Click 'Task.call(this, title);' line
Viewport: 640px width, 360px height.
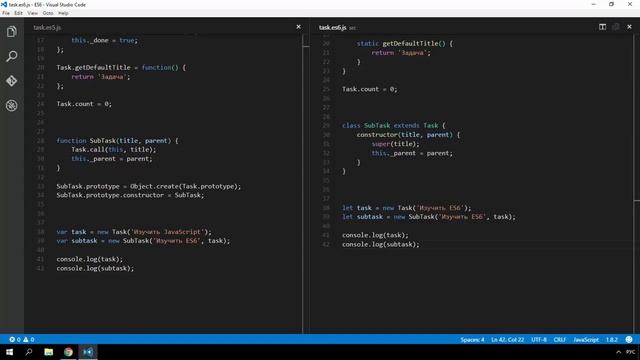[114, 149]
